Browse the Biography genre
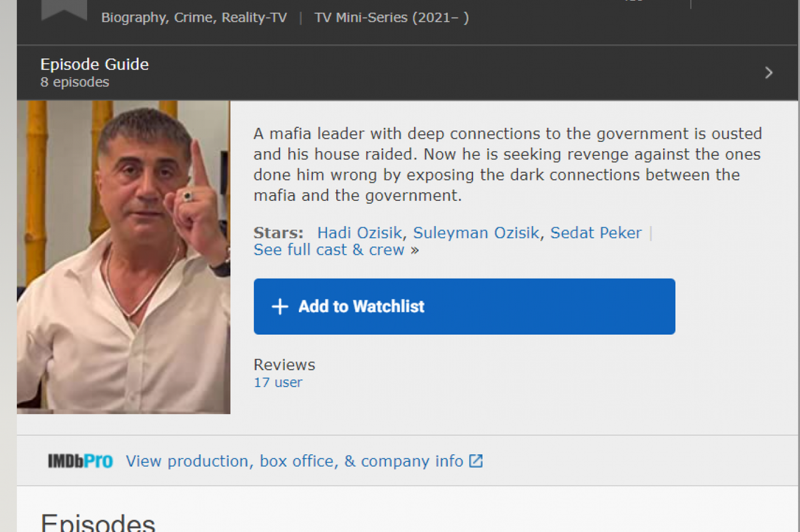This screenshot has height=532, width=800. pos(132,17)
